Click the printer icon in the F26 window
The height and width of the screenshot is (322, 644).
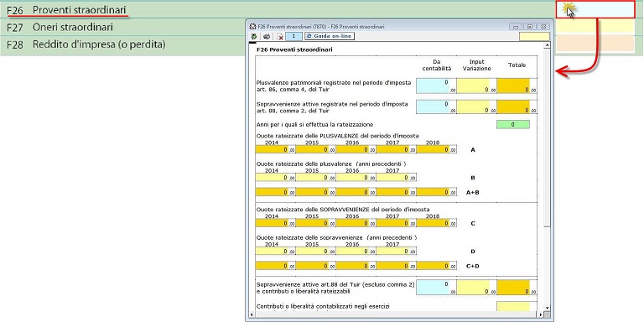pyautogui.click(x=267, y=37)
